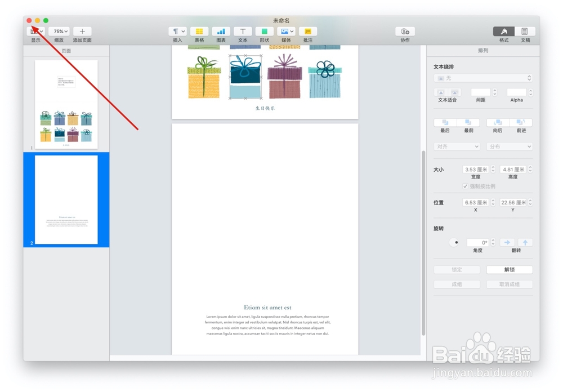Select the yellow gift box image
The width and height of the screenshot is (563, 392).
[x=204, y=77]
